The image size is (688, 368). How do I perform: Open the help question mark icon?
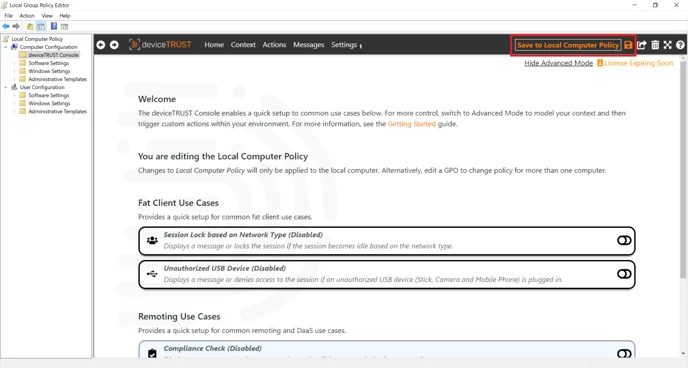680,45
